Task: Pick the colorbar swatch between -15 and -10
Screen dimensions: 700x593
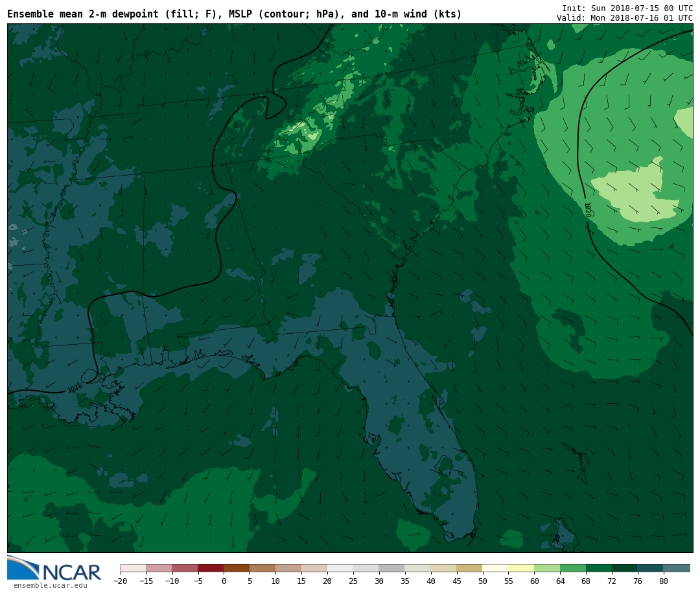Action: (x=159, y=568)
